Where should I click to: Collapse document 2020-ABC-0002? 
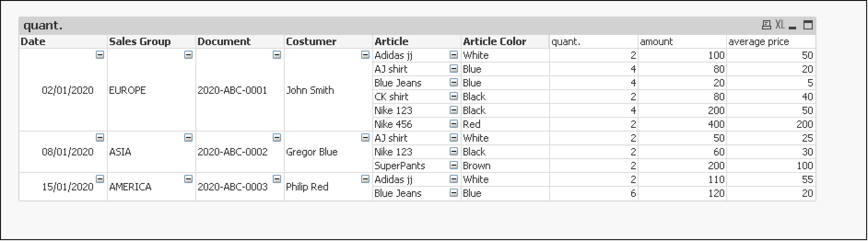coord(276,138)
